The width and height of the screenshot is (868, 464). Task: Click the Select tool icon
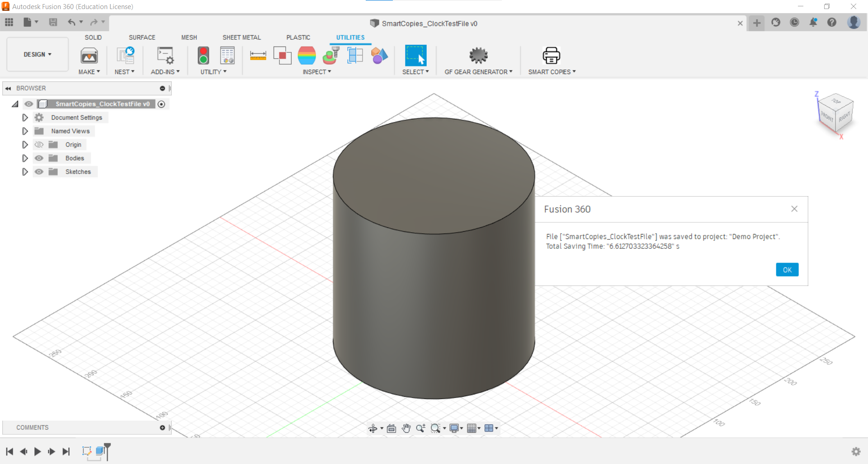click(x=415, y=56)
